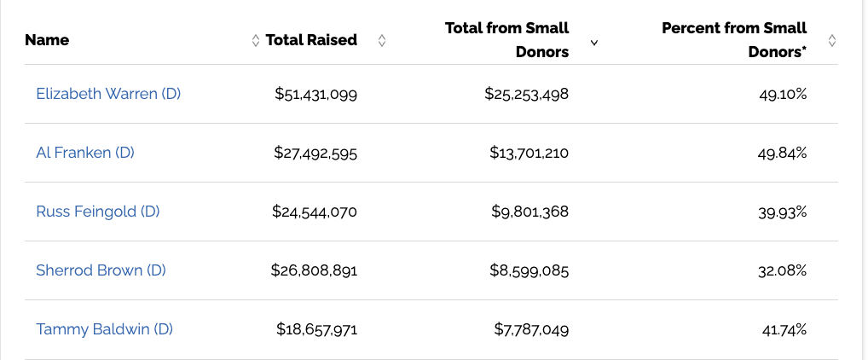The height and width of the screenshot is (360, 868).
Task: Click the $26,808,891 total raised cell
Action: pos(315,270)
